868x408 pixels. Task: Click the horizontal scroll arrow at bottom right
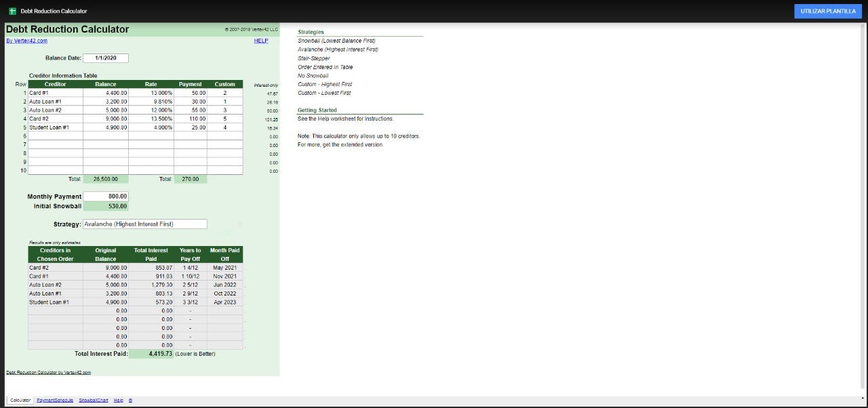[x=863, y=397]
